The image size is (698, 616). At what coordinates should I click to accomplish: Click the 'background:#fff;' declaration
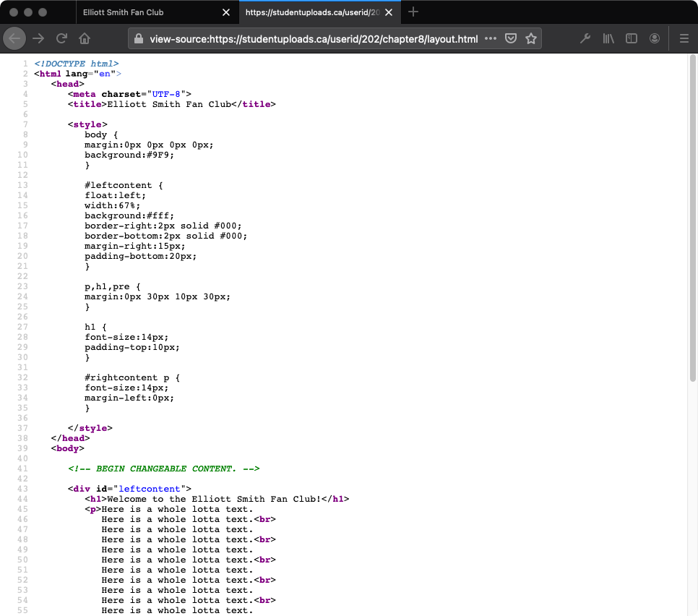tap(129, 215)
